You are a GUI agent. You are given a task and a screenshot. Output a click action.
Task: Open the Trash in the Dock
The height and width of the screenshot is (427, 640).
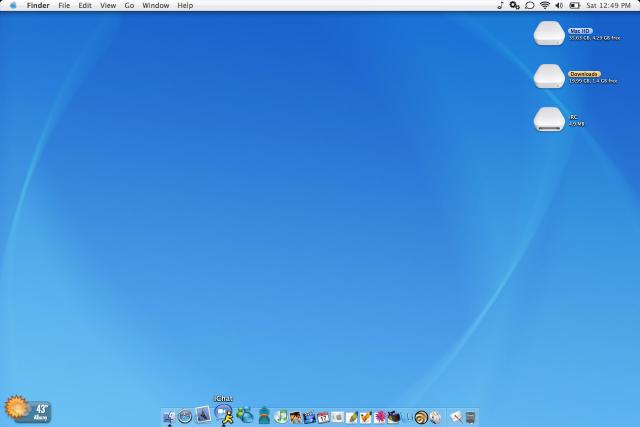[x=470, y=417]
